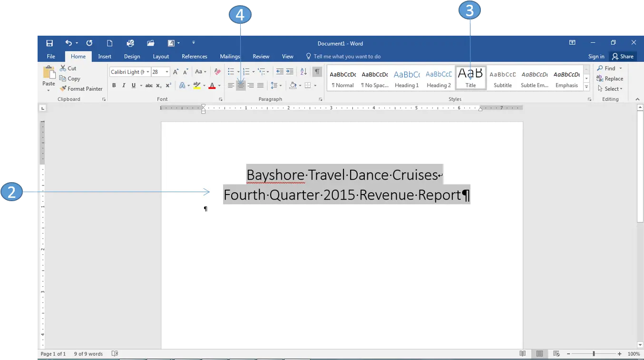Apply bulleted list icon
644x360 pixels.
231,72
